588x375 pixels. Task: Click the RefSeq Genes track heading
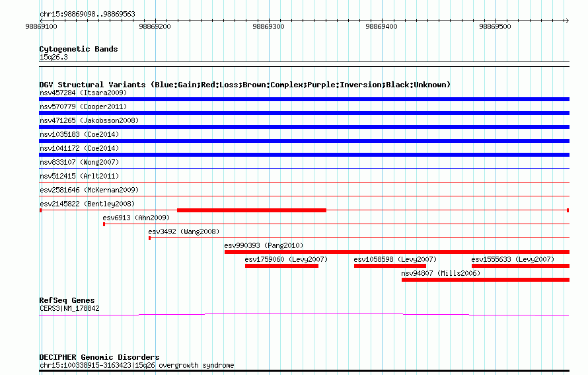67,300
